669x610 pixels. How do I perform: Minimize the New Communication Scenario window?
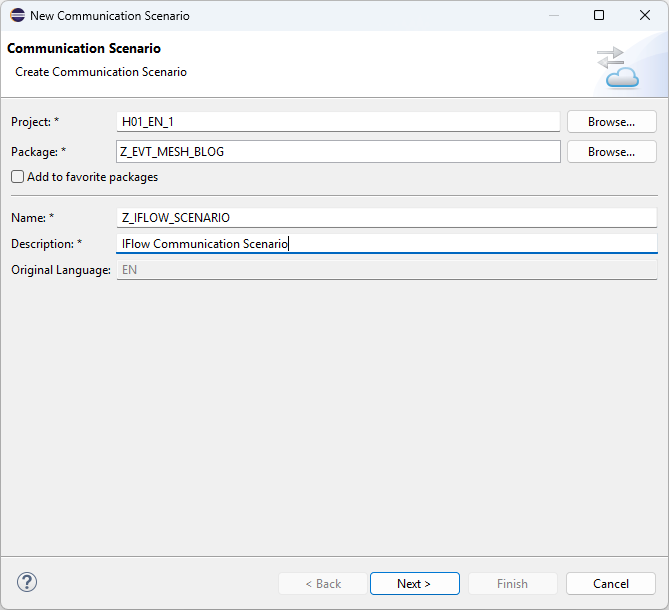[554, 16]
